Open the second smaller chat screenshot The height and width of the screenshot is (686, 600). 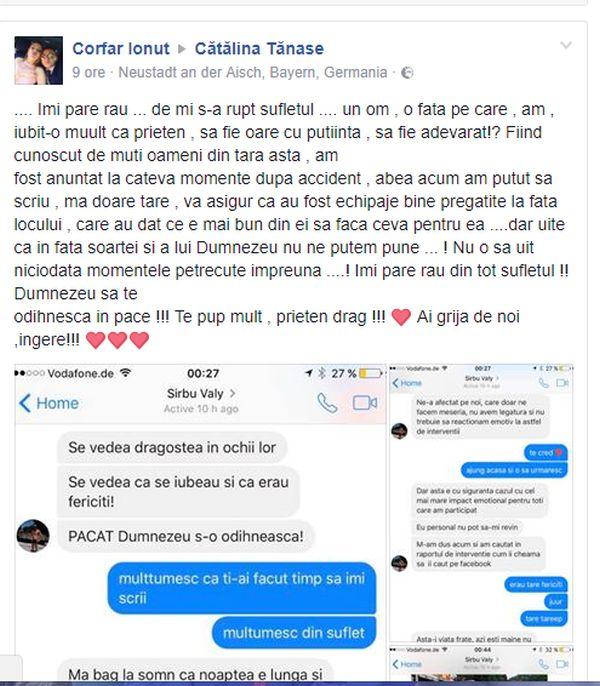481,503
